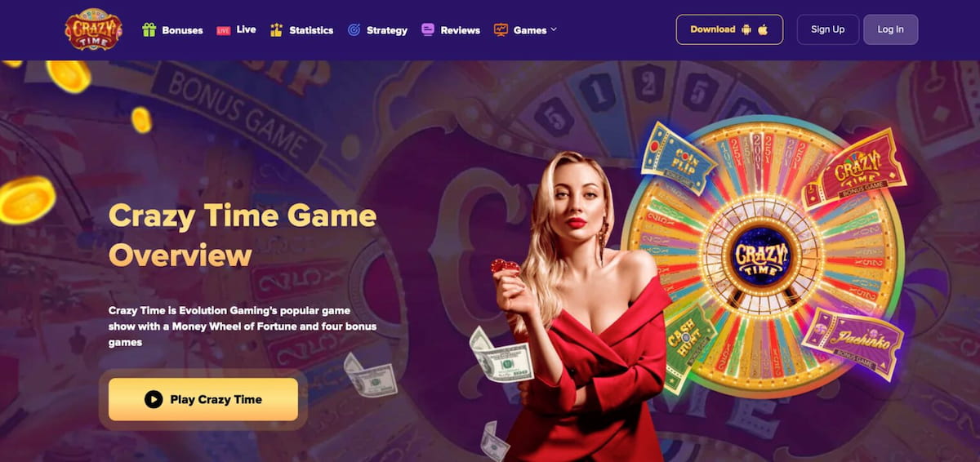Viewport: 980px width, 462px height.
Task: Click the green gift Bonuses icon
Action: click(x=149, y=29)
